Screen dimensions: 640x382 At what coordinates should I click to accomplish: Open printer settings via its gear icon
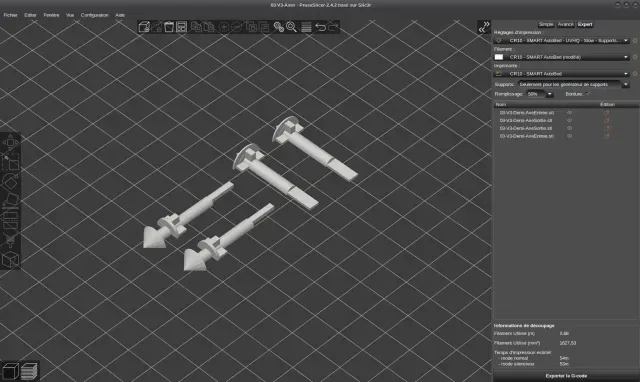[635, 74]
